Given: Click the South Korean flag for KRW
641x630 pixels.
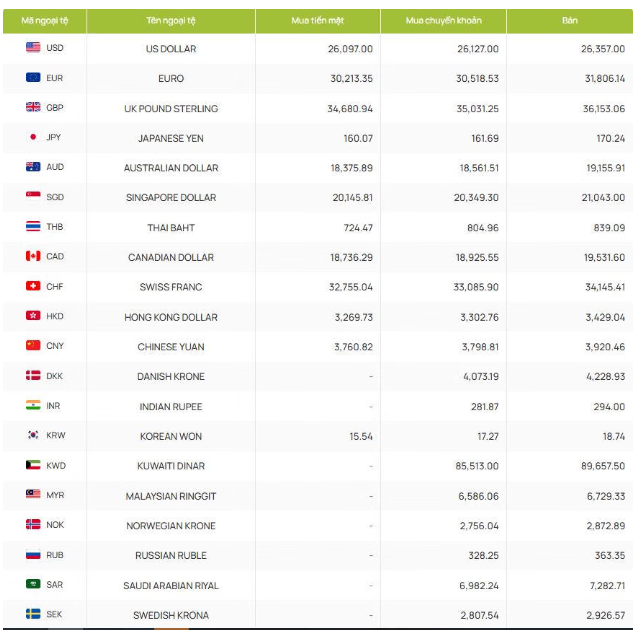Looking at the screenshot, I should click(x=33, y=436).
